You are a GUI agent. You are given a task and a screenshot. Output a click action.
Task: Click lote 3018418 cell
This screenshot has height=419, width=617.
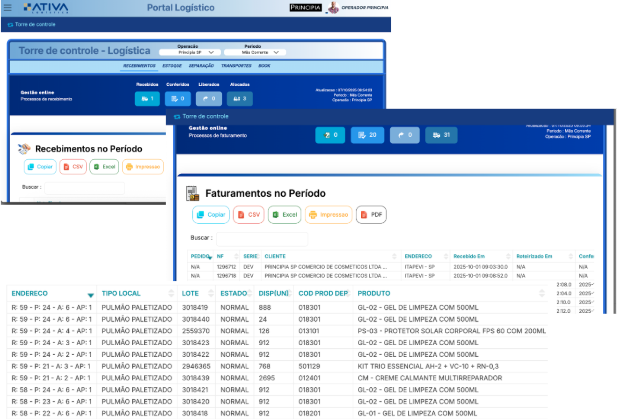[x=195, y=413]
